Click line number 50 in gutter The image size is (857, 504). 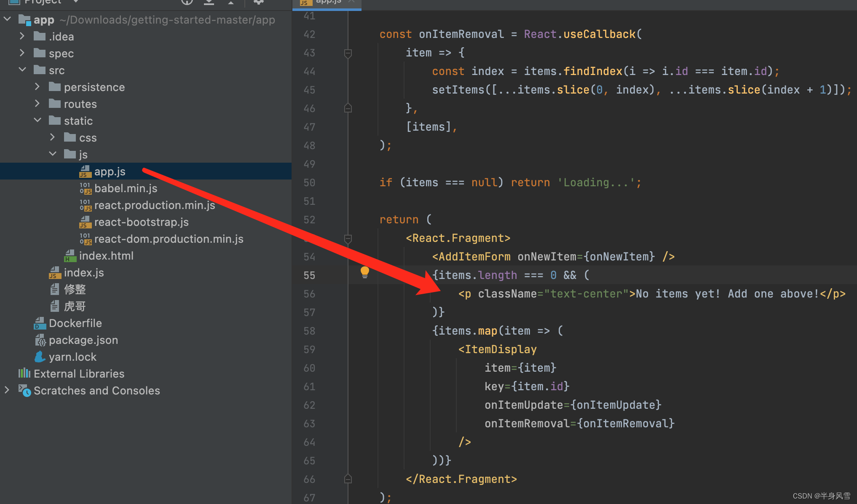click(x=309, y=182)
